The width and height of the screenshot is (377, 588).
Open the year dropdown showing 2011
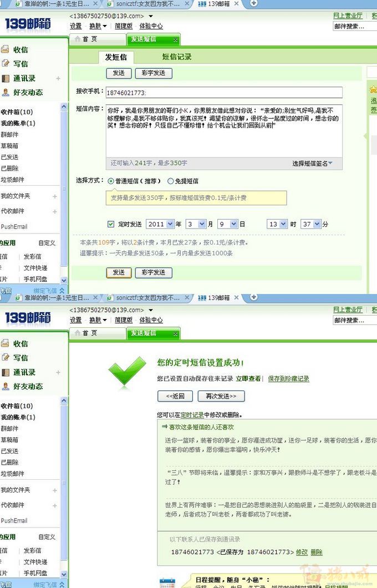coord(160,224)
